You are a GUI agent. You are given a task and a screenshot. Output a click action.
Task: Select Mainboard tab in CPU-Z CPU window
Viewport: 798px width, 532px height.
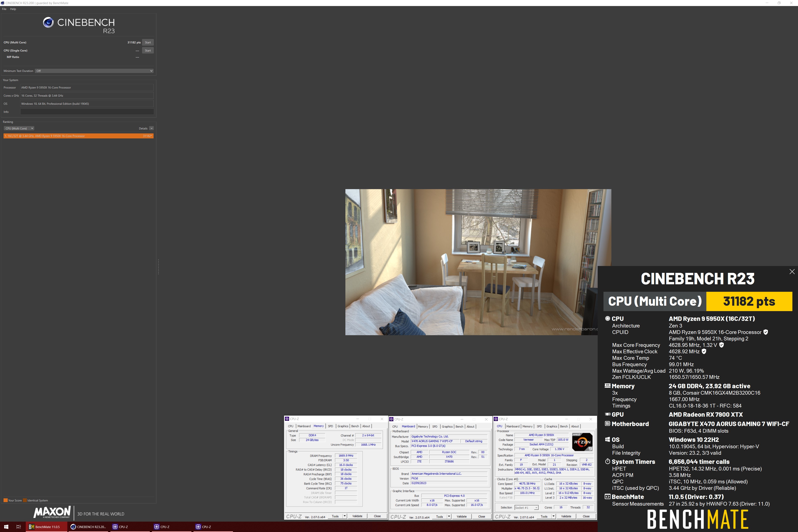coord(513,426)
